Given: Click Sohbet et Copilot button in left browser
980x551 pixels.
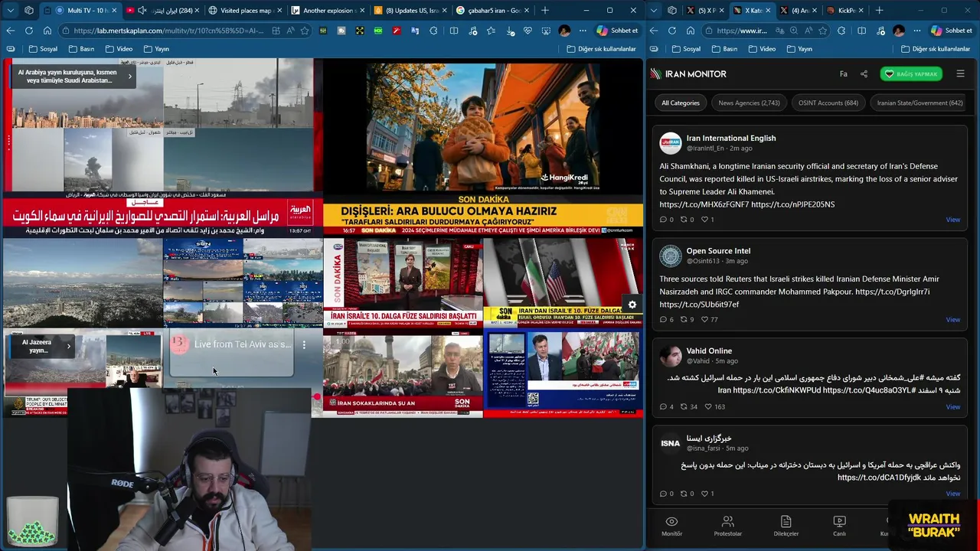Looking at the screenshot, I should point(617,31).
